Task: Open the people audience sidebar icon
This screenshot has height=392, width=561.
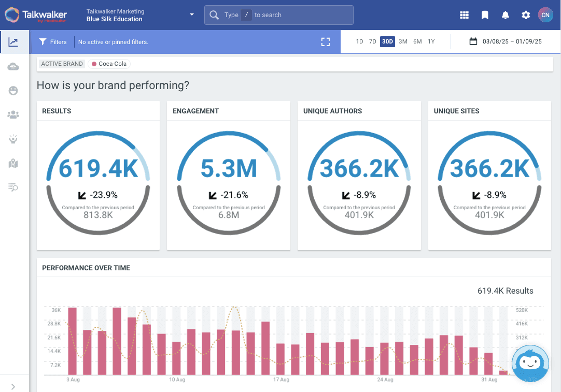Action: pos(13,115)
